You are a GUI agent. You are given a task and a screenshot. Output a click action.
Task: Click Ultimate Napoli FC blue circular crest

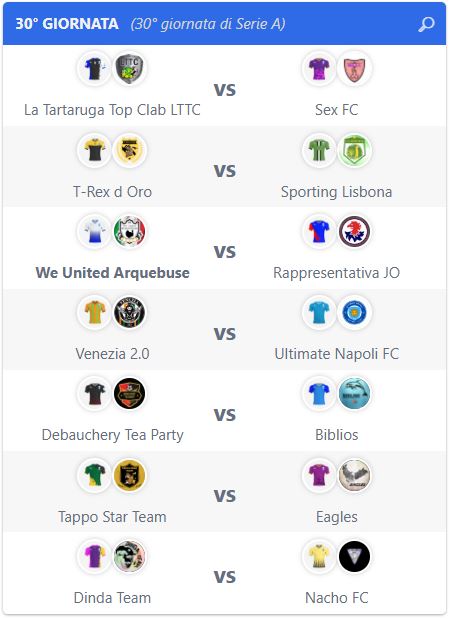coord(354,313)
